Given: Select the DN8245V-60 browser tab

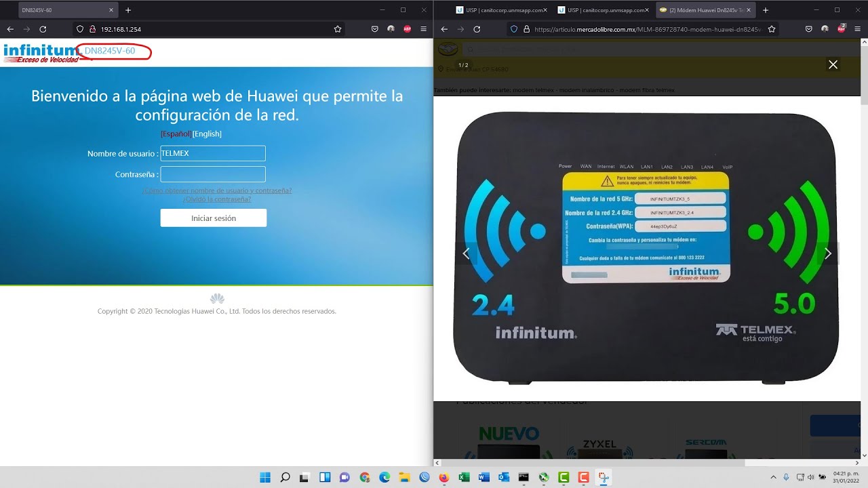Looking at the screenshot, I should coord(68,10).
